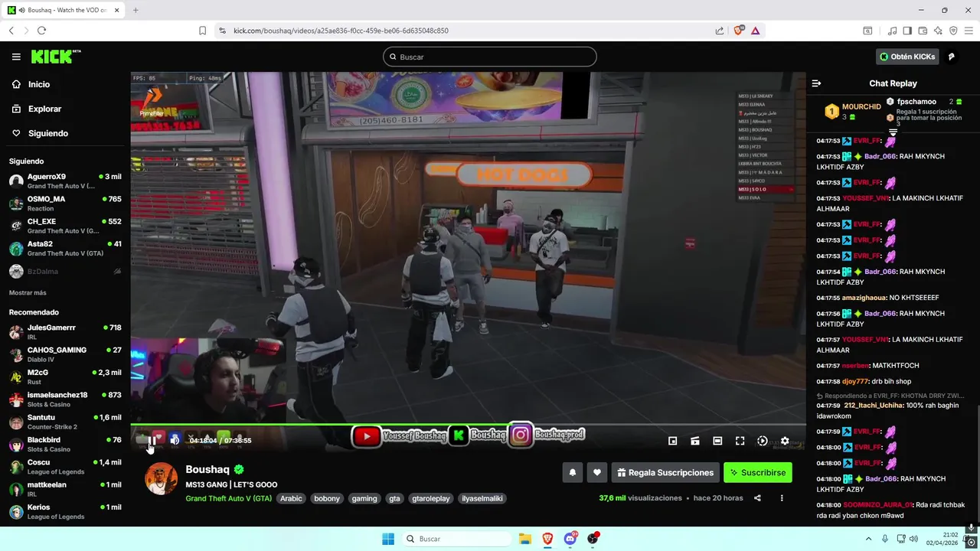This screenshot has height=551, width=980.
Task: Open a new browser tab
Action: pyautogui.click(x=136, y=10)
